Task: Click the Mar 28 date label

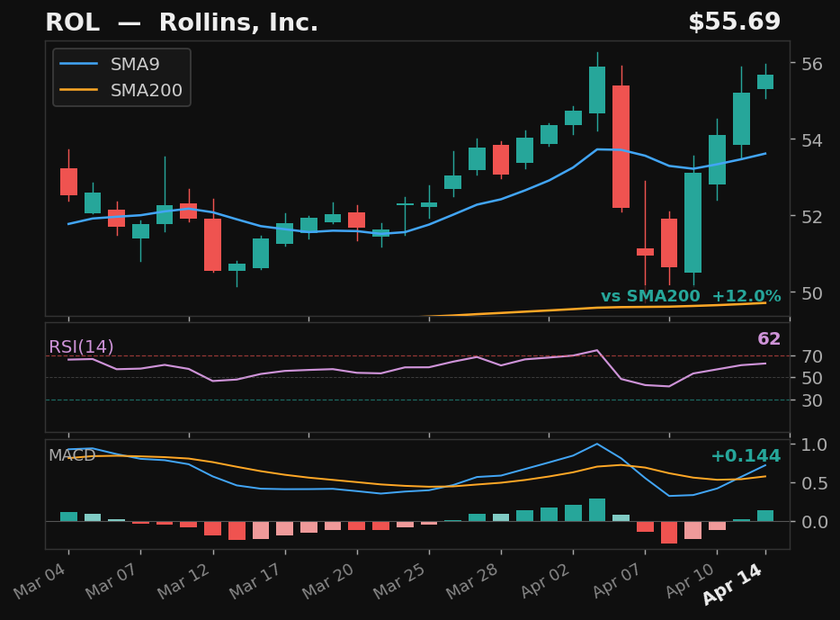Action: click(472, 581)
